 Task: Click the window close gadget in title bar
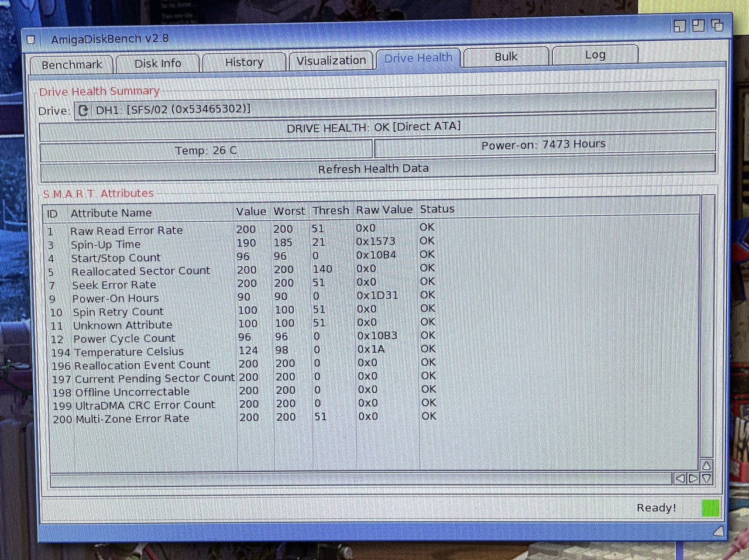(31, 40)
